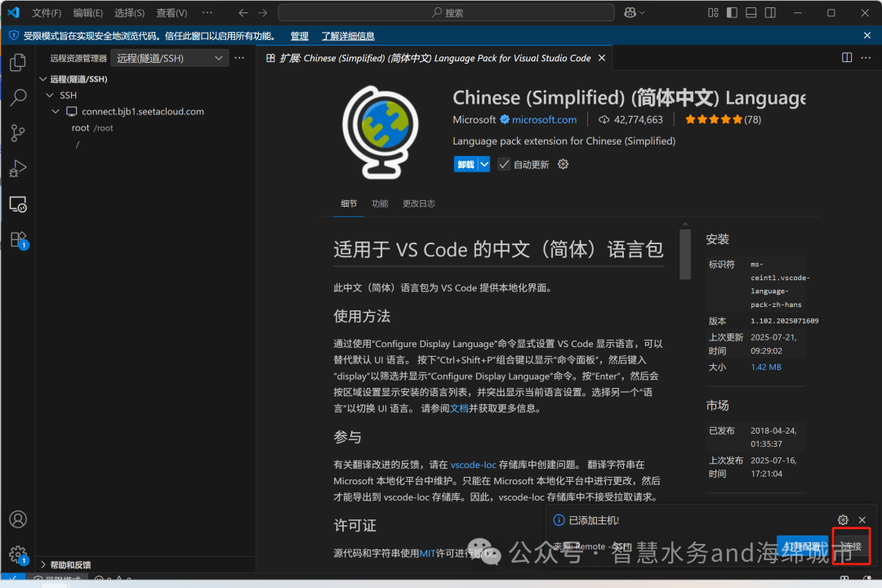Open the microsoft.com publisher link
The height and width of the screenshot is (588, 882).
pyautogui.click(x=544, y=119)
